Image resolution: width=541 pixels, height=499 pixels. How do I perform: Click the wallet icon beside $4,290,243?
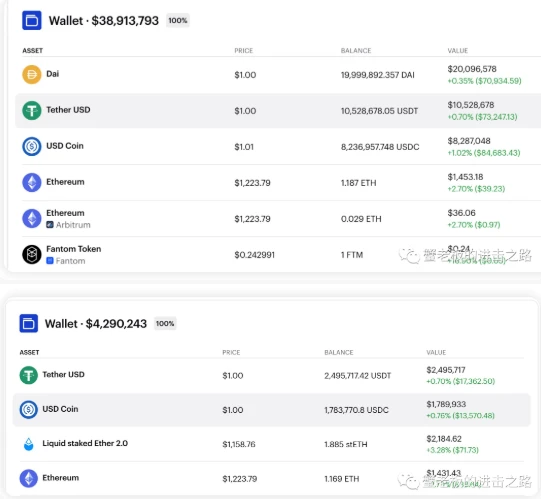pyautogui.click(x=29, y=323)
